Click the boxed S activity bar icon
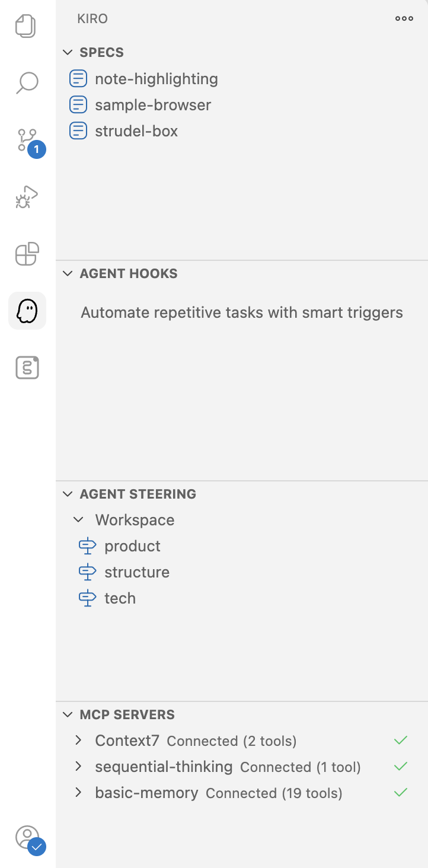428x868 pixels. (x=27, y=368)
